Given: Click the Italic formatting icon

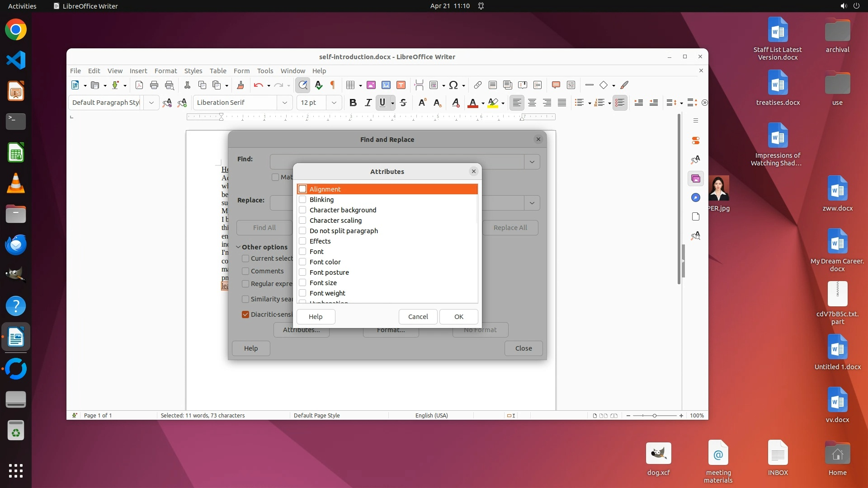Looking at the screenshot, I should tap(368, 103).
